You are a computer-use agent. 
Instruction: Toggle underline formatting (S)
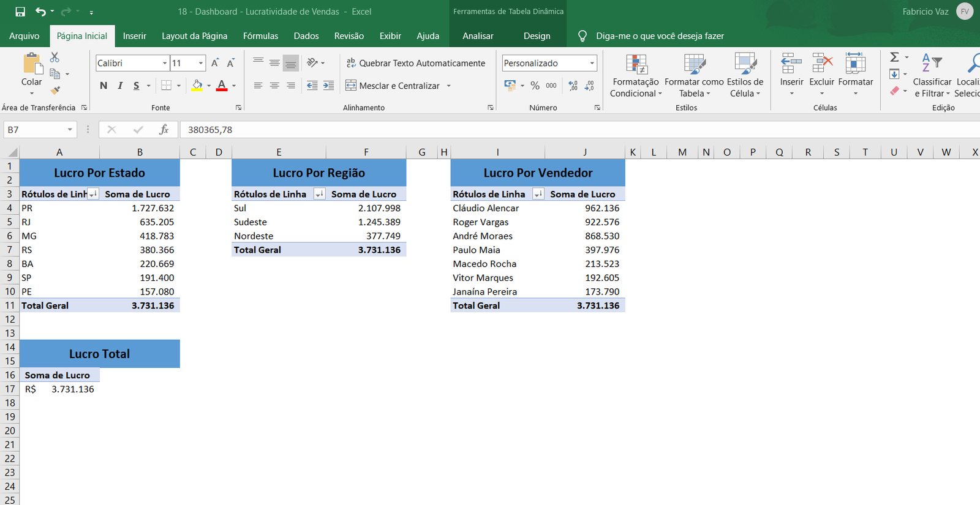[136, 86]
